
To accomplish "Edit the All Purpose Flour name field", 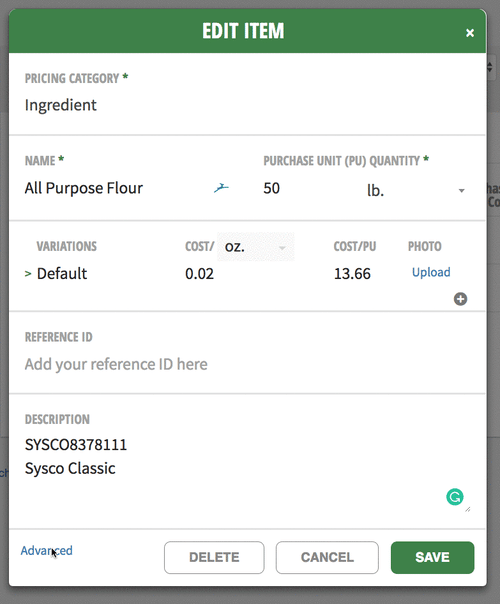I will pos(116,188).
